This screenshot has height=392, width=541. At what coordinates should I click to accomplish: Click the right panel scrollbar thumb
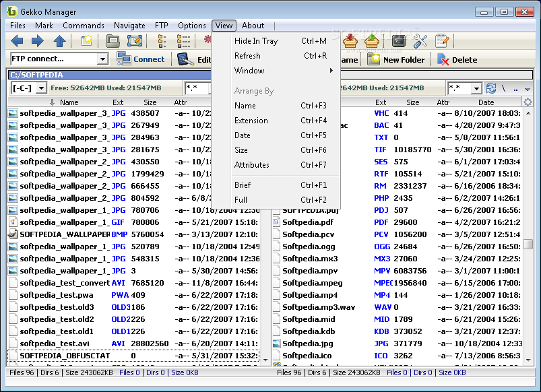pos(528,244)
